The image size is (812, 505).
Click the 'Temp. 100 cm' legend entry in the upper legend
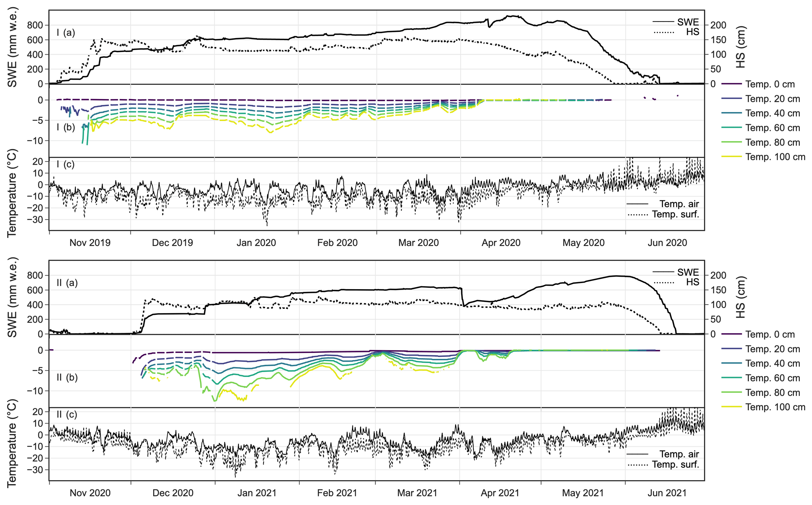click(x=775, y=157)
